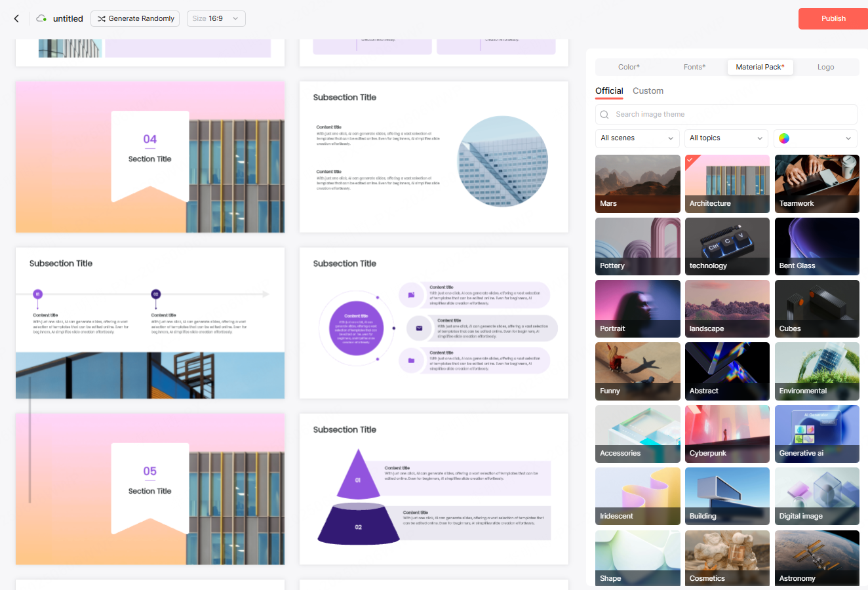Switch to the Fonts tab
The width and height of the screenshot is (868, 590).
(x=694, y=67)
